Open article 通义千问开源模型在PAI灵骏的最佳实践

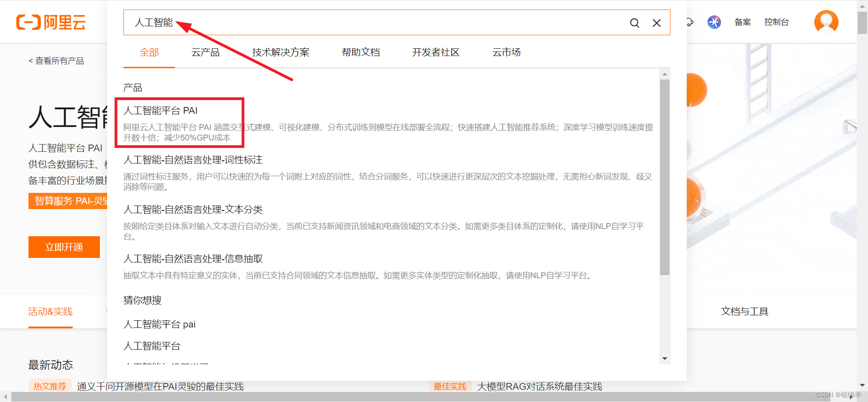click(160, 387)
